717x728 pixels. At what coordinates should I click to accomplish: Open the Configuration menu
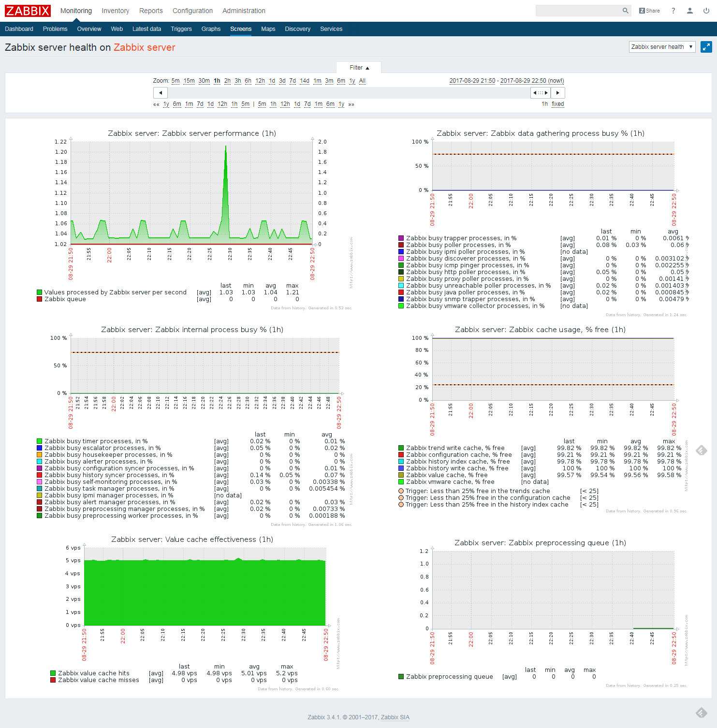tap(192, 11)
